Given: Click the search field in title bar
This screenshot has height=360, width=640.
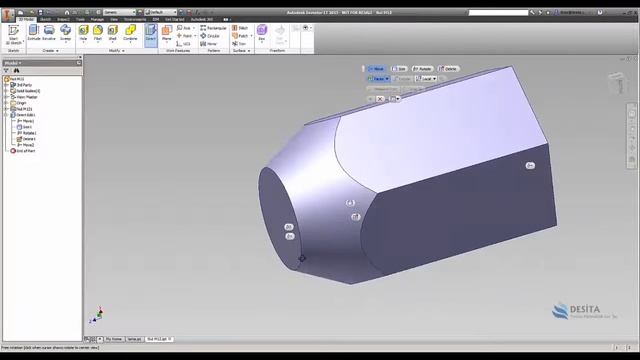Looking at the screenshot, I should [498, 13].
